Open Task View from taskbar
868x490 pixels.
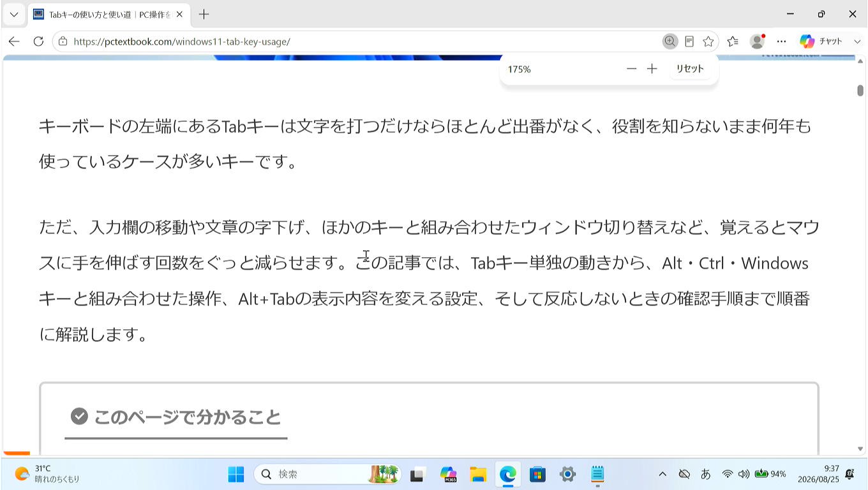click(x=418, y=474)
